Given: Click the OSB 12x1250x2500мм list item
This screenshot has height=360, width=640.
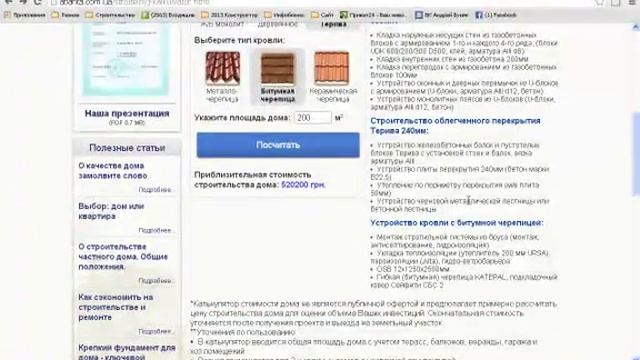Looking at the screenshot, I should pyautogui.click(x=413, y=269).
